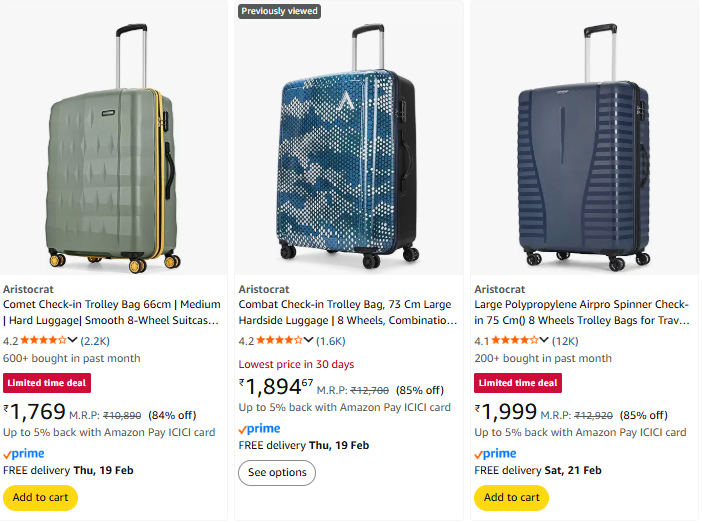Viewport: 702px width, 523px height.
Task: Expand rating breakdown arrow for Comet bag
Action: point(73,341)
